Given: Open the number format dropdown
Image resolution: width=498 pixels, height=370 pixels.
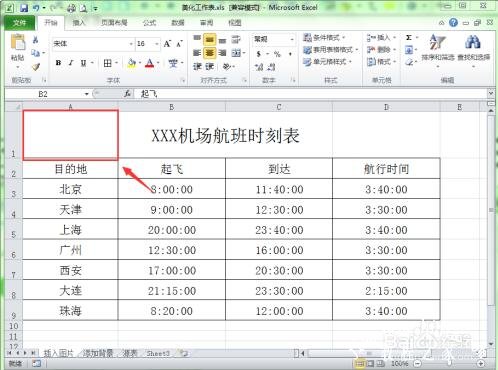Looking at the screenshot, I should click(x=292, y=39).
